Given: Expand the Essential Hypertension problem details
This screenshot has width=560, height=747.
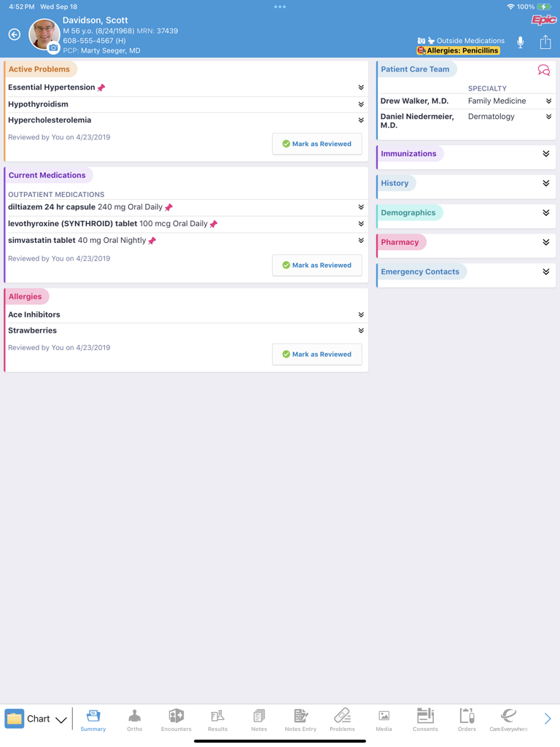Looking at the screenshot, I should (360, 86).
